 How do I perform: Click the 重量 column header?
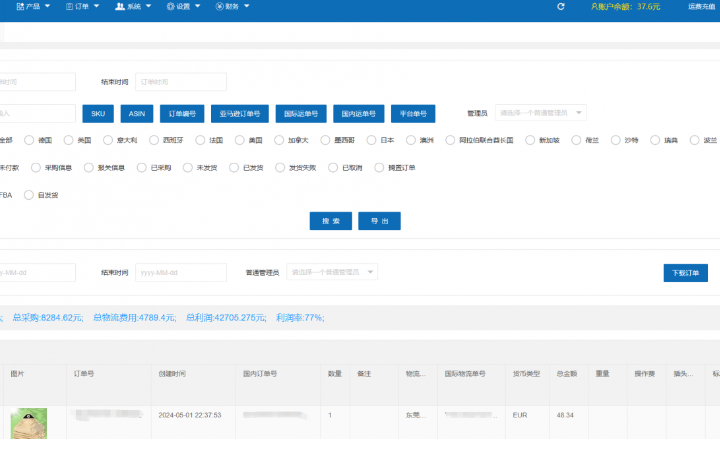(602, 374)
